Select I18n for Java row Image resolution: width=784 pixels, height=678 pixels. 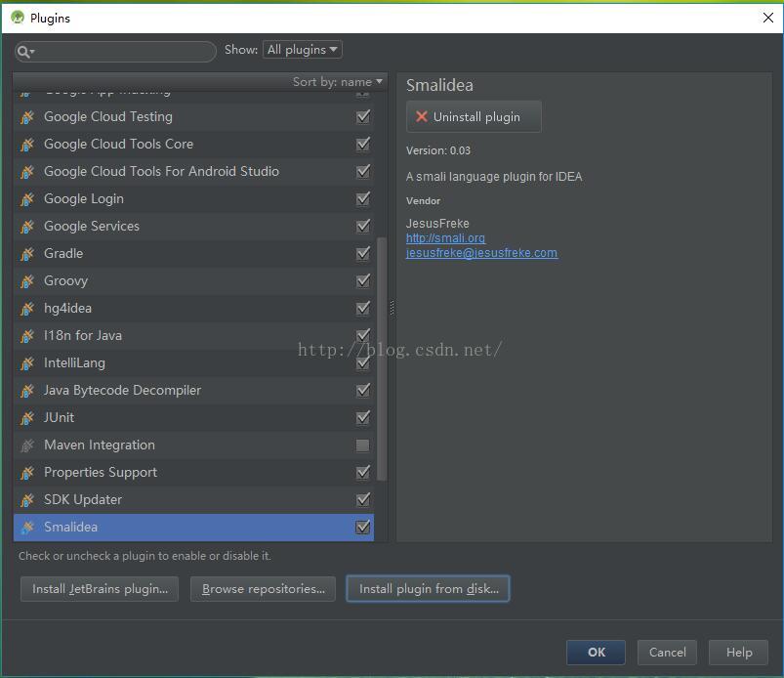(193, 336)
